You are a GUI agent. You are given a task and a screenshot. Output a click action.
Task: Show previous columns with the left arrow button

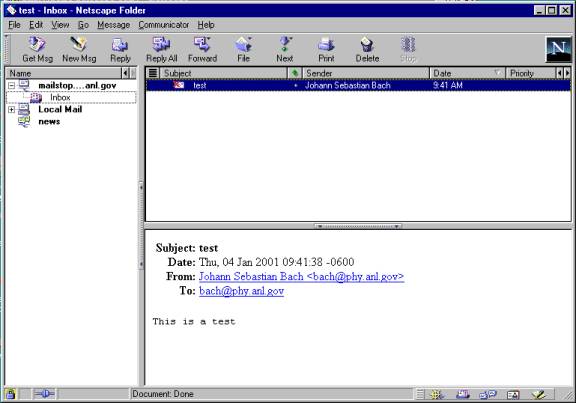pos(559,73)
